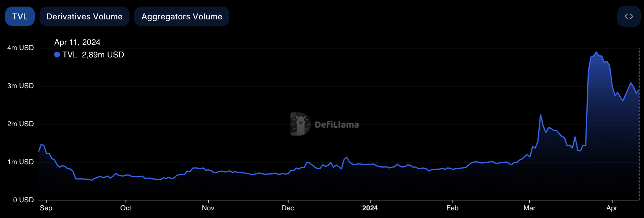This screenshot has width=644, height=218.
Task: Click the Feb label on time axis
Action: pyautogui.click(x=453, y=208)
